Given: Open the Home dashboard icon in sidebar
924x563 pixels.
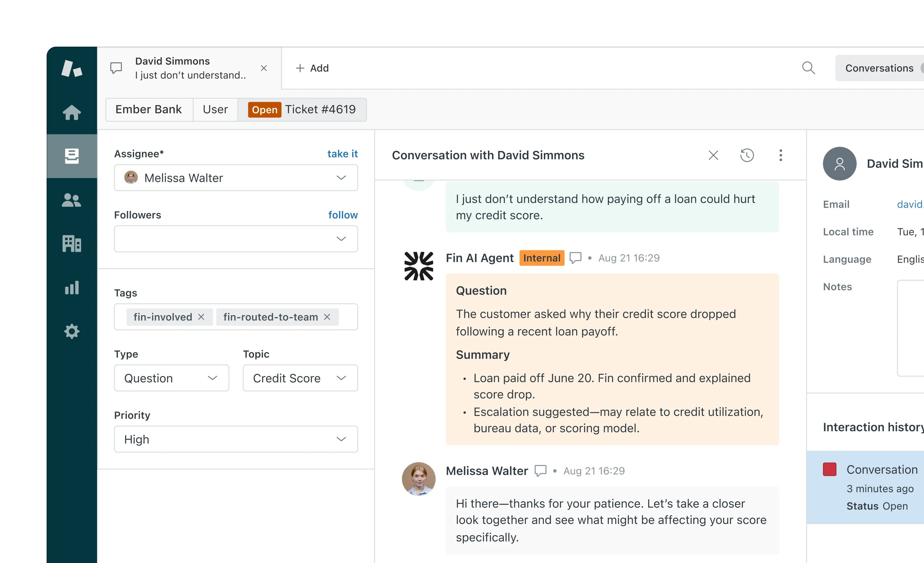Looking at the screenshot, I should click(72, 112).
